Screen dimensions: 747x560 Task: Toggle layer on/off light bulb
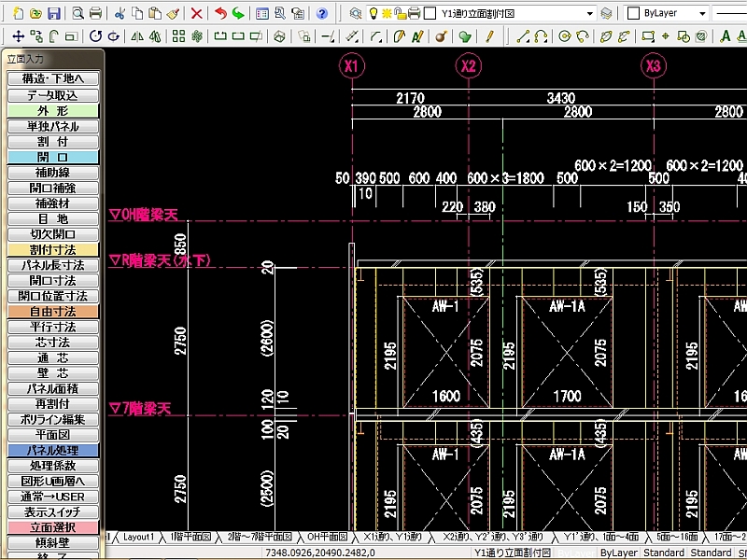[x=373, y=13]
